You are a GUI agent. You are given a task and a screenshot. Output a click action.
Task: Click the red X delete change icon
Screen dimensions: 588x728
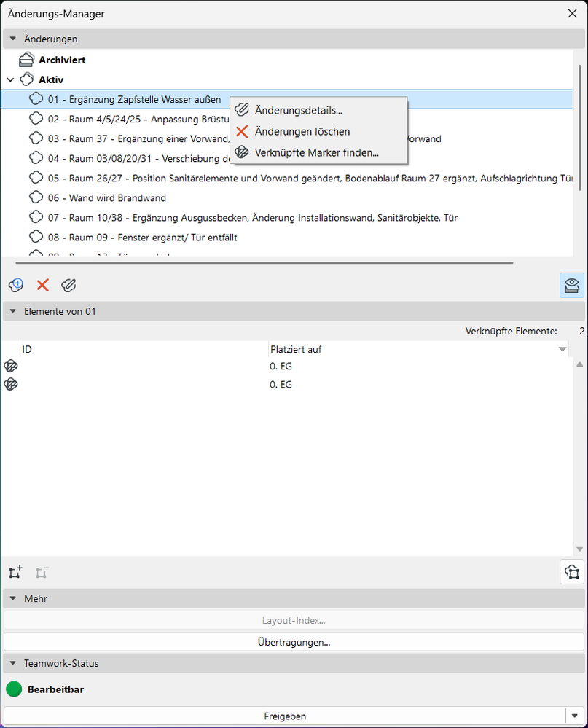[43, 285]
